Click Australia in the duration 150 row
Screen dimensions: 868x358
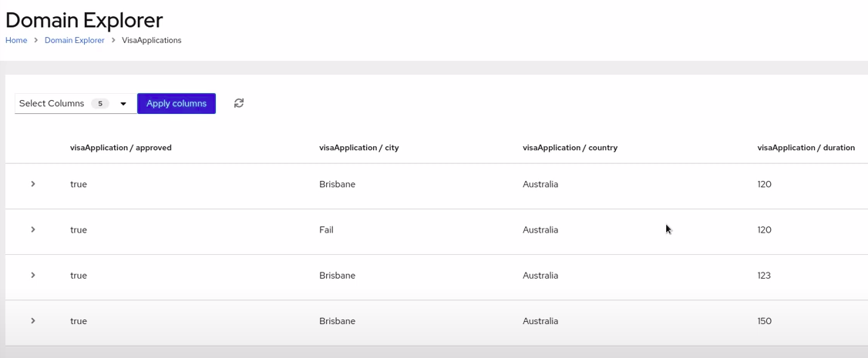tap(540, 321)
